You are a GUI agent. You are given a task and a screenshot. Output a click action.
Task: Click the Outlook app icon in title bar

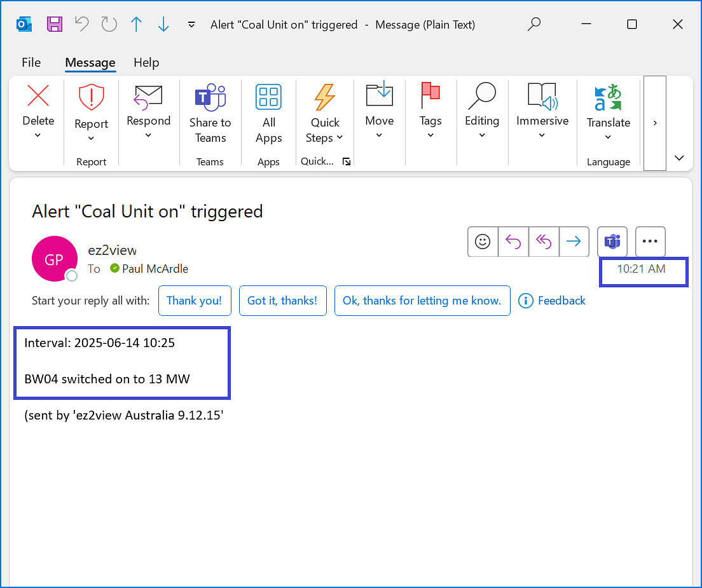pos(24,24)
